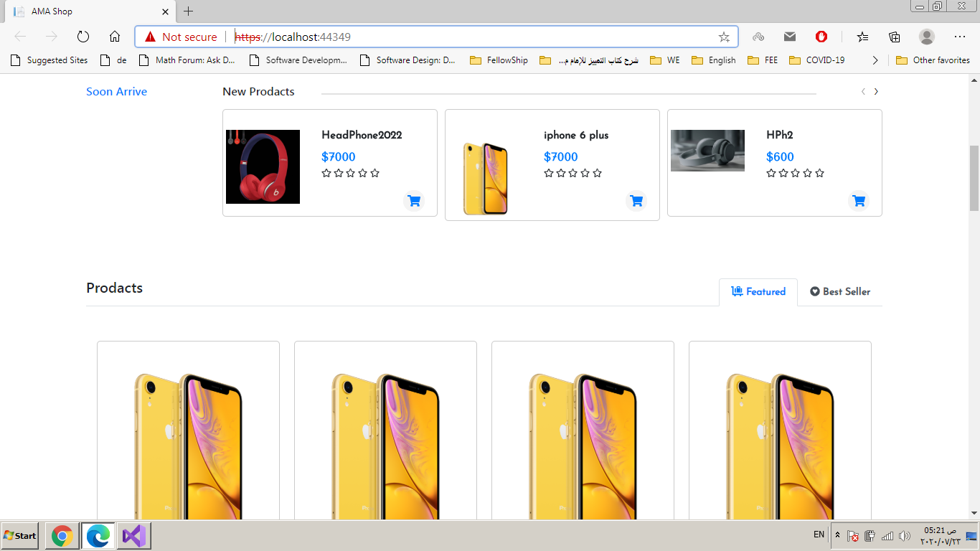The height and width of the screenshot is (551, 980).
Task: Open Math Forum bookmark
Action: click(187, 60)
